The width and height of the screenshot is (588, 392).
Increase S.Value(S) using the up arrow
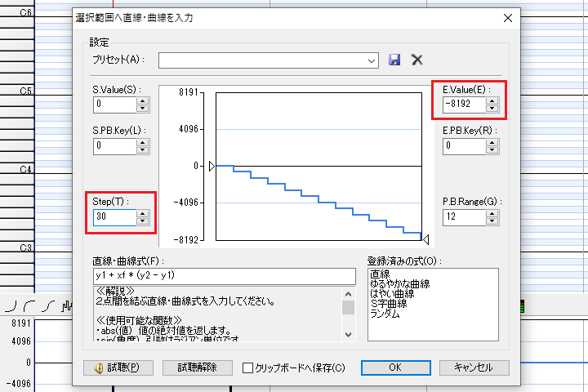(x=143, y=100)
